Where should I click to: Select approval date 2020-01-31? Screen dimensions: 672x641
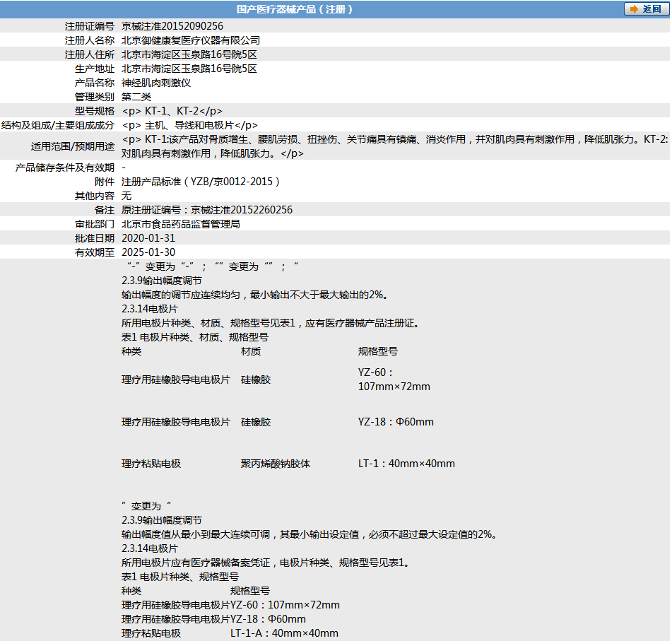[x=148, y=238]
